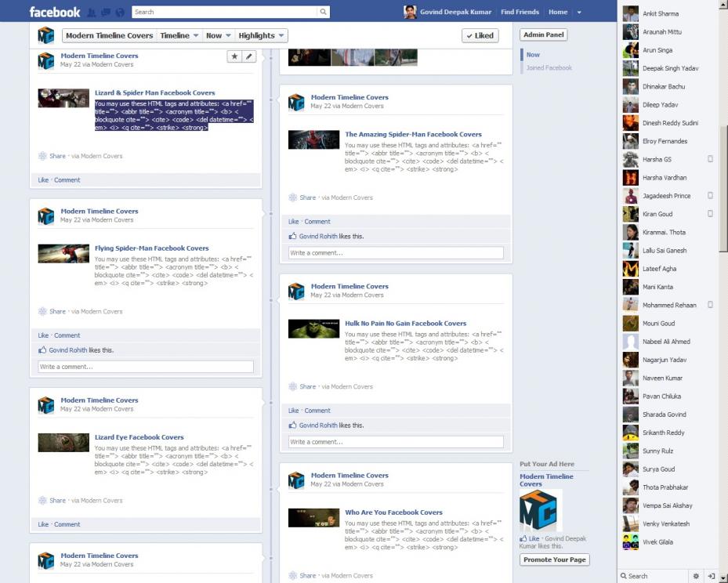Click Promote Your Page button

554,559
